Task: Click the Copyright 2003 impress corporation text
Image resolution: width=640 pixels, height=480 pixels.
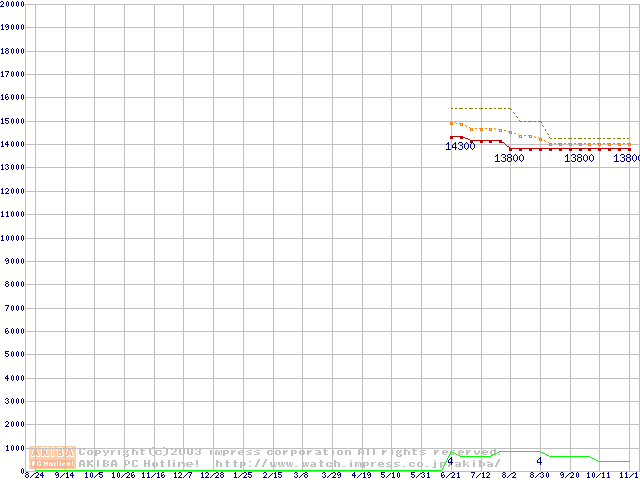Action: pos(288,451)
